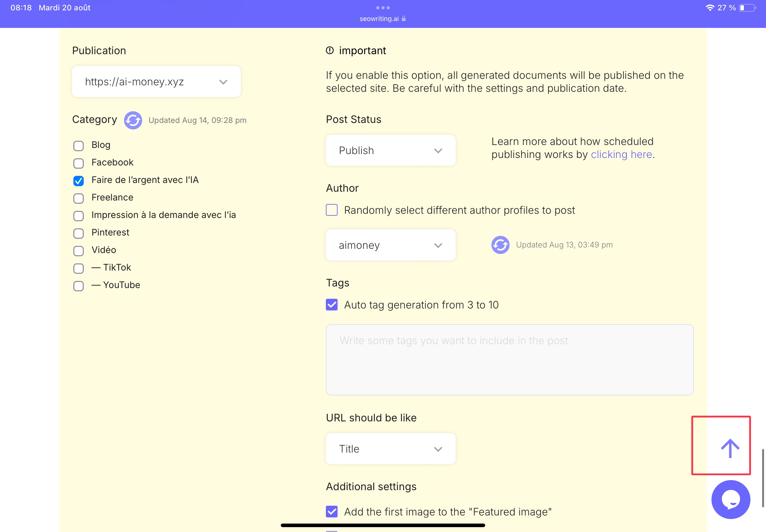Select Pinterest category from the list
The width and height of the screenshot is (766, 532).
click(79, 233)
